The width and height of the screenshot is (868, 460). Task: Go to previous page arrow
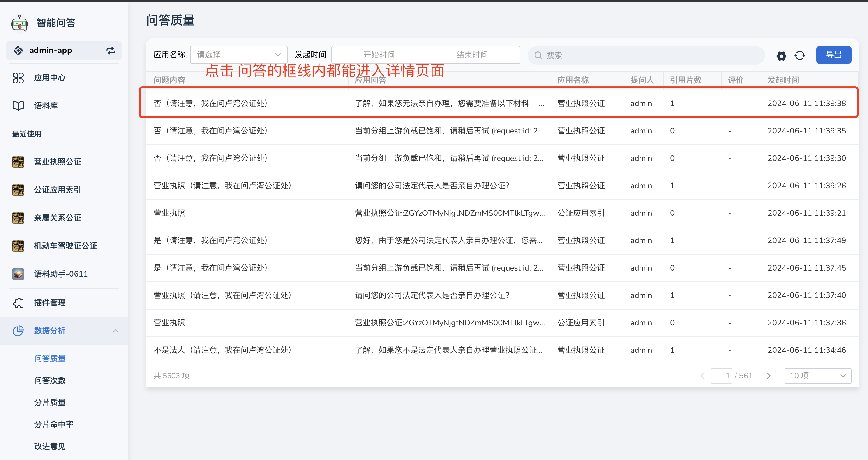(x=702, y=376)
